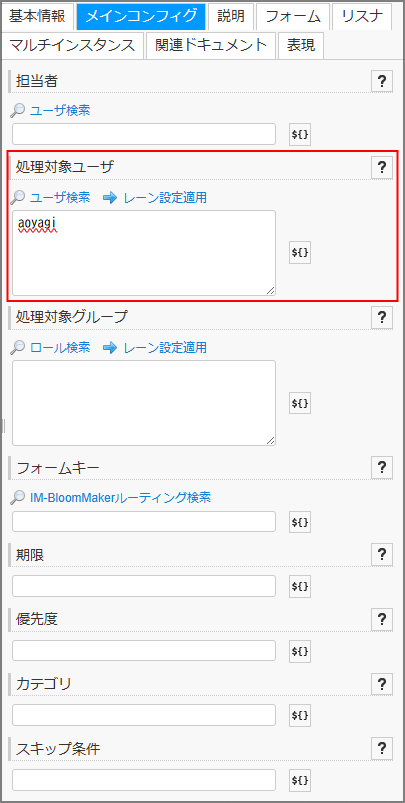Click arrow icon beside 処理対象ユーザ レーン設定適用

tap(110, 197)
